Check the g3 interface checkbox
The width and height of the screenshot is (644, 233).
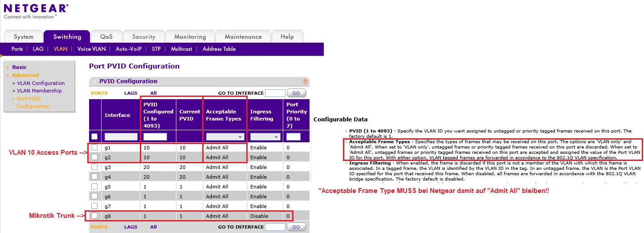pyautogui.click(x=94, y=167)
